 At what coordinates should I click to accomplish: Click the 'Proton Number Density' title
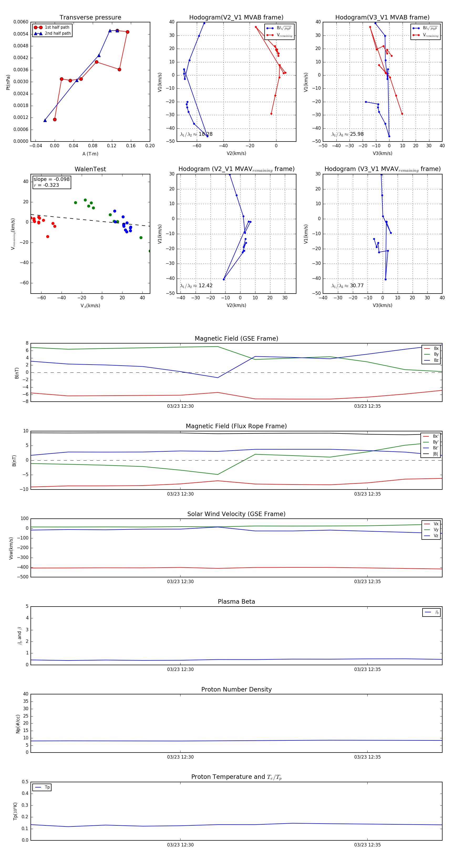click(236, 689)
